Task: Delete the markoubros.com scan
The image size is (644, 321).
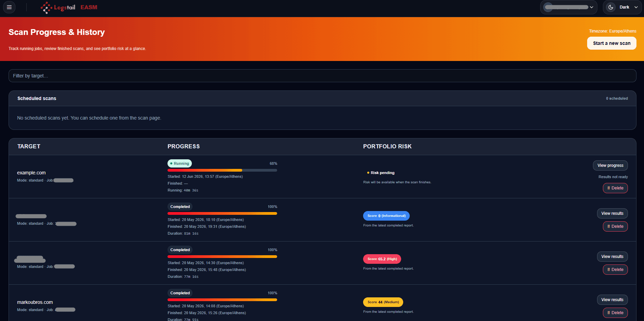Action: point(615,313)
